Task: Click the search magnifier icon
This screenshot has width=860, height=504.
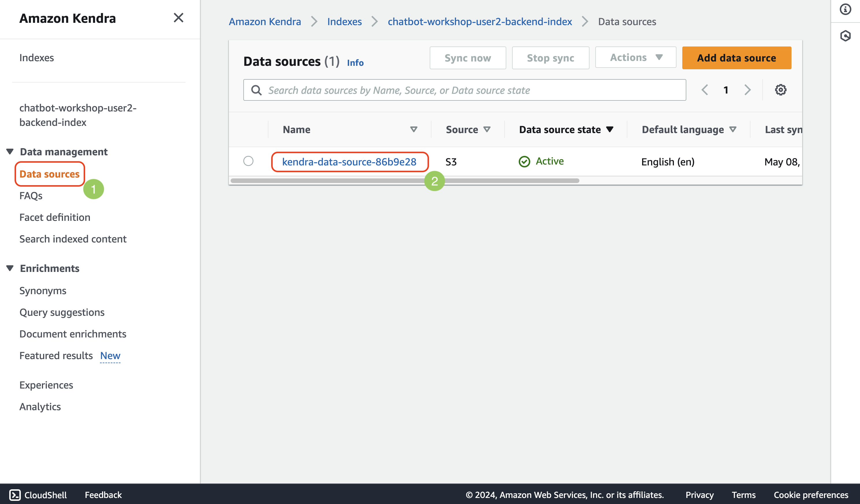Action: point(256,90)
